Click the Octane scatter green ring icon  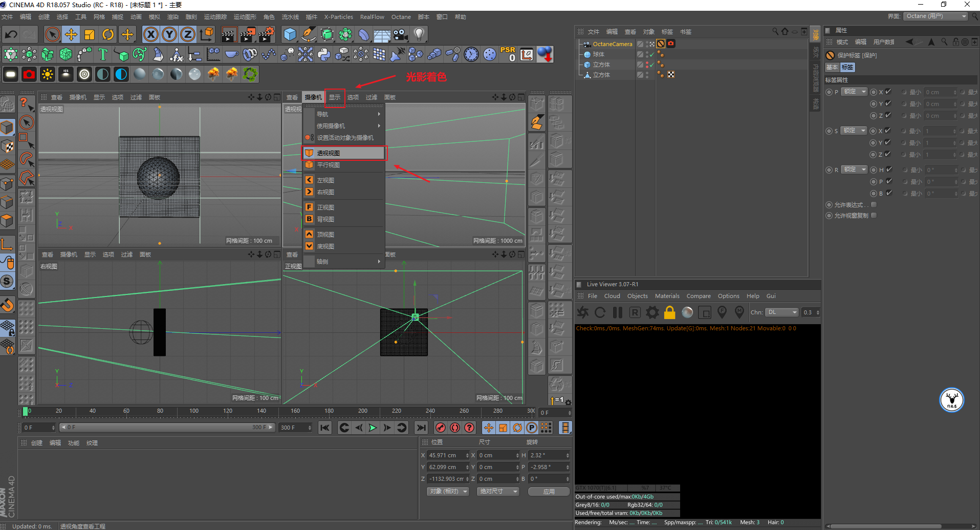click(250, 74)
